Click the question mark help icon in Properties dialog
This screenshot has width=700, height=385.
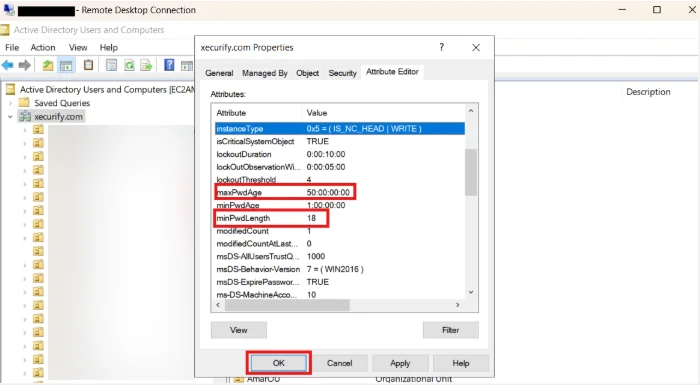coord(442,47)
